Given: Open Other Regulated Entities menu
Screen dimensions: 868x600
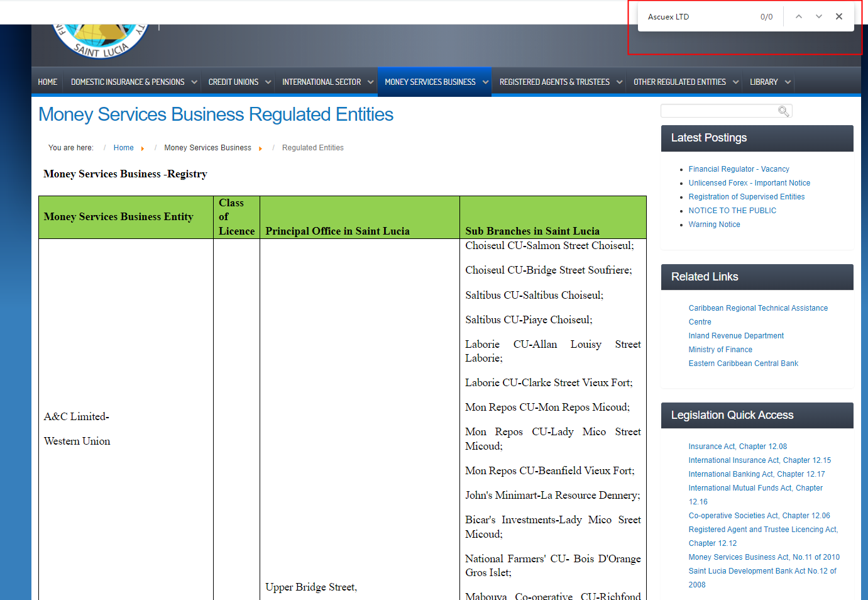Looking at the screenshot, I should (x=679, y=82).
